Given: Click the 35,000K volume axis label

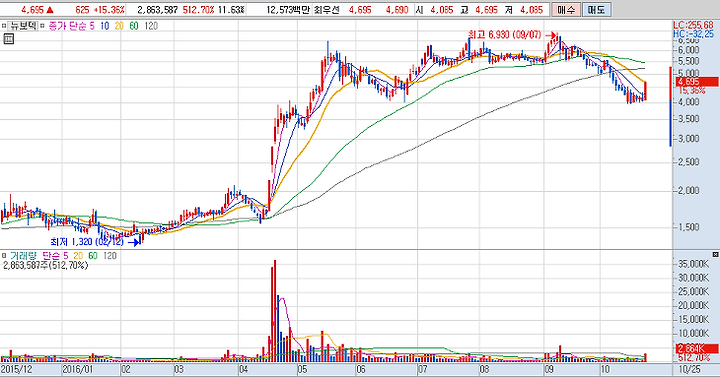Looking at the screenshot, I should click(x=693, y=264).
